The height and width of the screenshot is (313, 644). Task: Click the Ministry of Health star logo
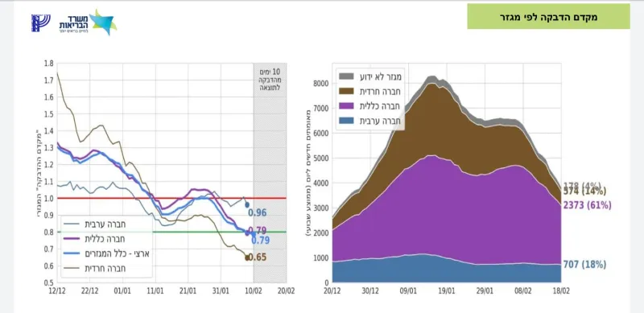point(104,23)
